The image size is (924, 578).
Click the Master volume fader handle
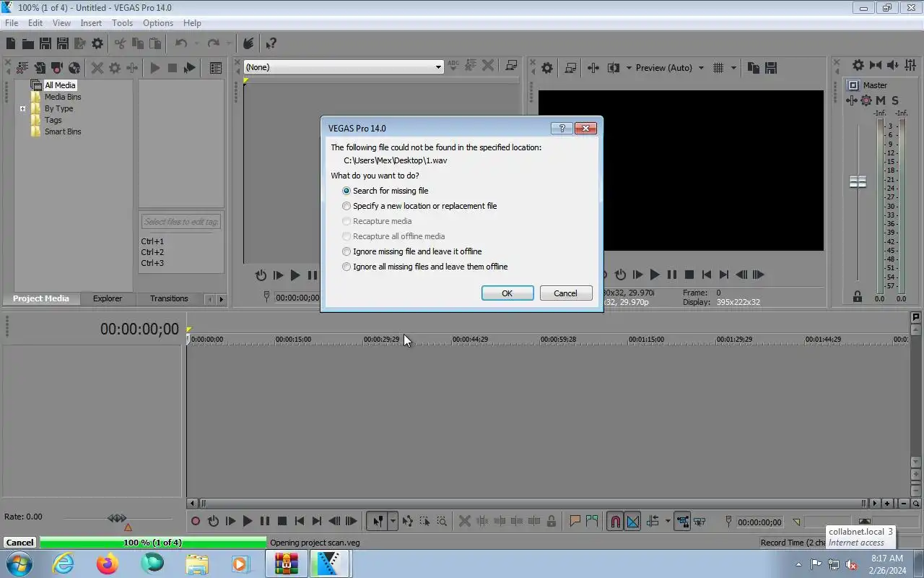coord(858,182)
